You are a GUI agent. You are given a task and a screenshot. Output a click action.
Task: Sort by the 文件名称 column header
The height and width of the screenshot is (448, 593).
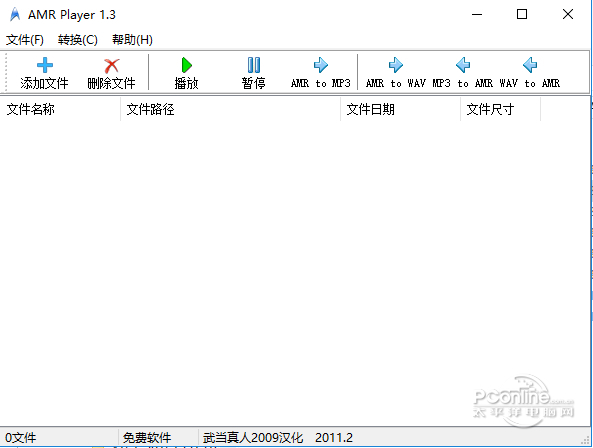60,109
